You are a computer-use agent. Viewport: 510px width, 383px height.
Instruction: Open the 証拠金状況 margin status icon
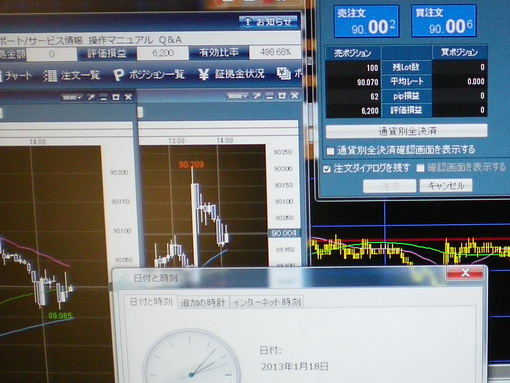tap(203, 74)
